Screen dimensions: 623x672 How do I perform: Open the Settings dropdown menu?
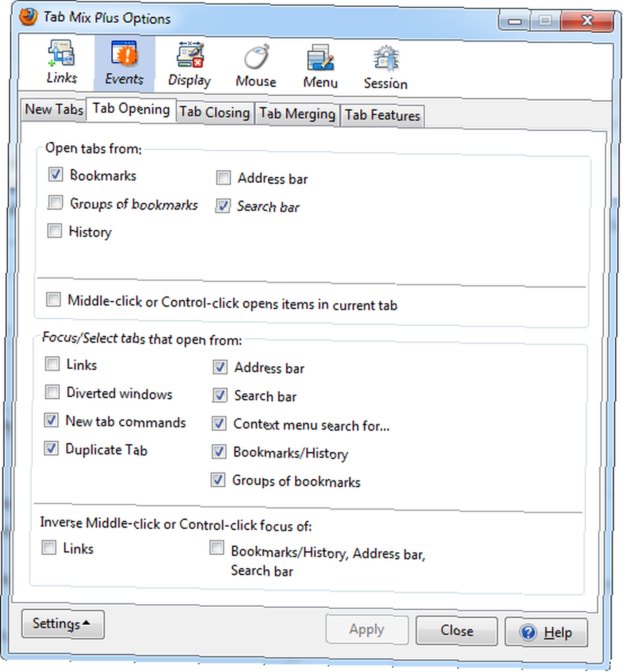[63, 624]
